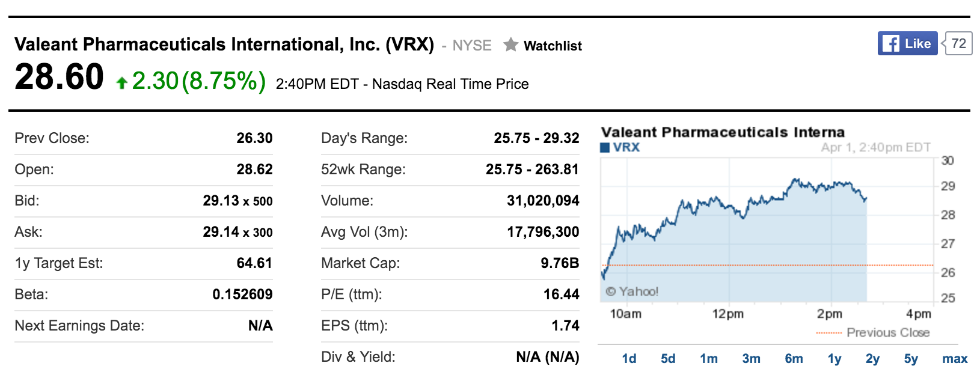This screenshot has height=375, width=980.
Task: Click the green up arrow price indicator
Action: point(122,82)
